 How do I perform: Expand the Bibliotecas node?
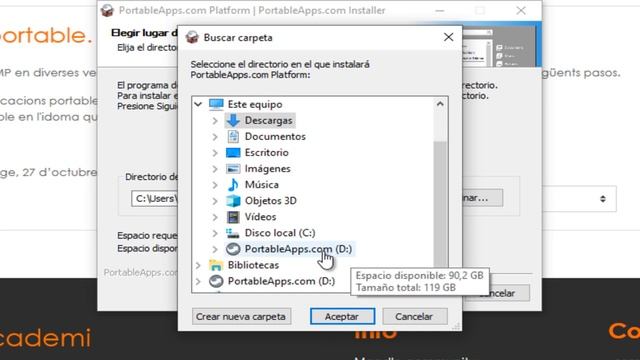[x=198, y=265]
